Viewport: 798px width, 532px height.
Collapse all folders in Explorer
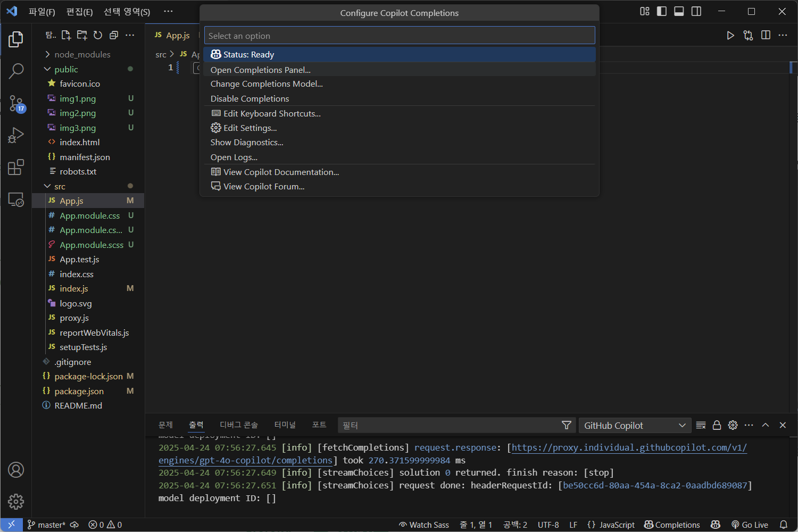(114, 35)
